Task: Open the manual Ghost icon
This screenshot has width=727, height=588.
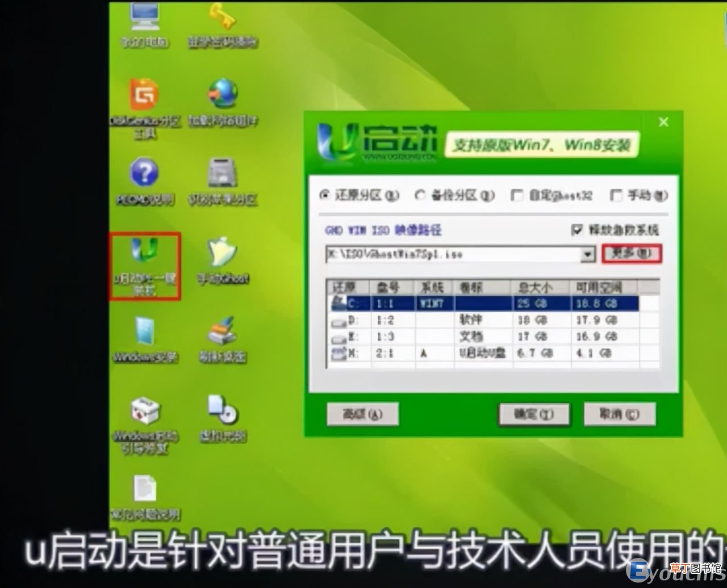Action: click(x=222, y=260)
